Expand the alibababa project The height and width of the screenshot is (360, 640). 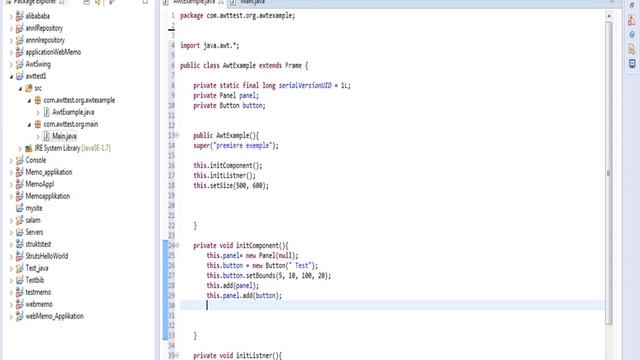click(11, 16)
